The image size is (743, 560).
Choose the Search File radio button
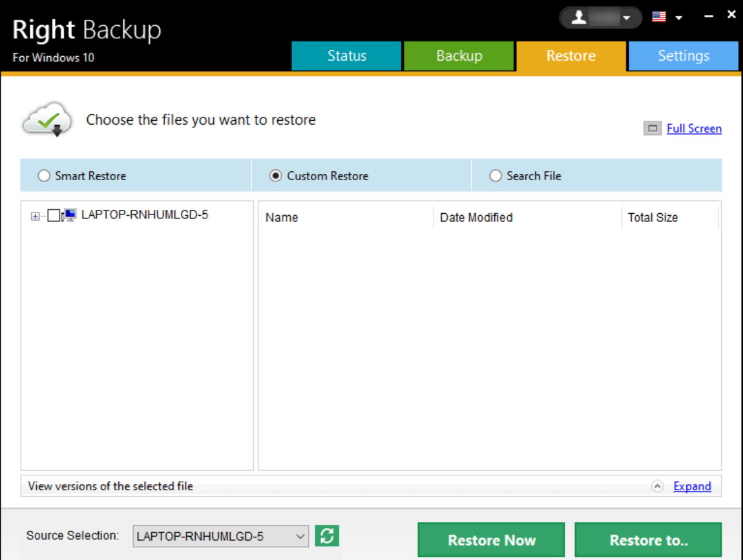[x=496, y=176]
